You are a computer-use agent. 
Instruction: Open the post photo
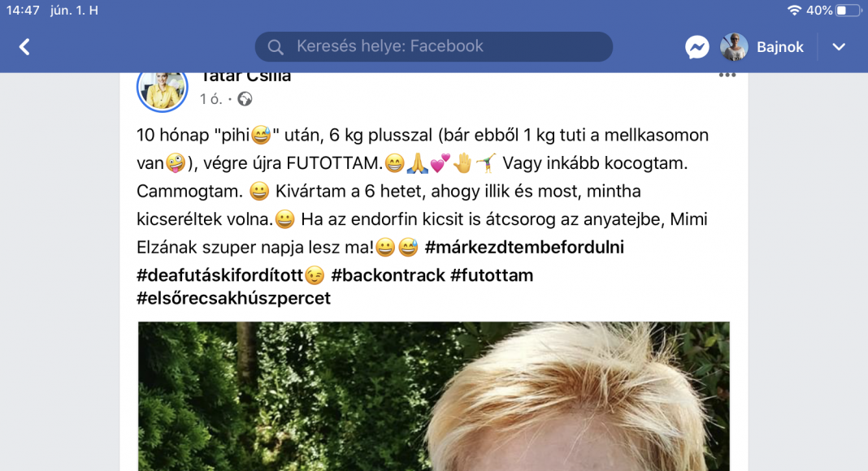[x=433, y=396]
